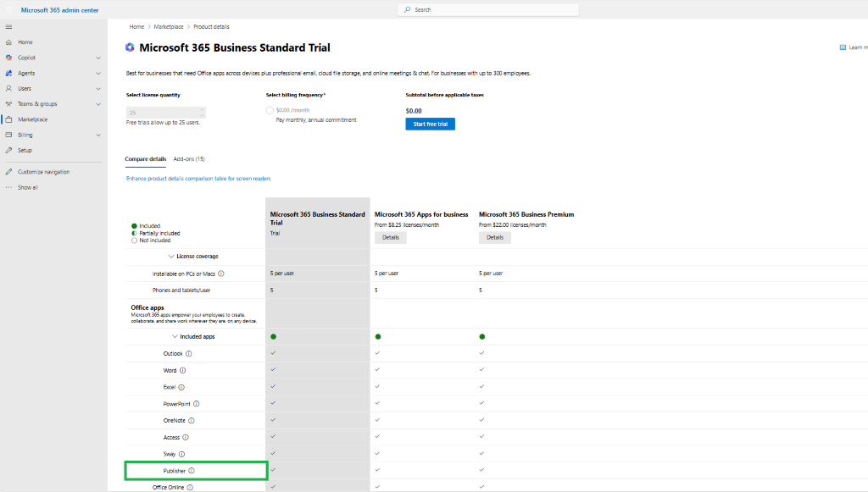Click the Users person icon
868x492 pixels.
pos(8,88)
